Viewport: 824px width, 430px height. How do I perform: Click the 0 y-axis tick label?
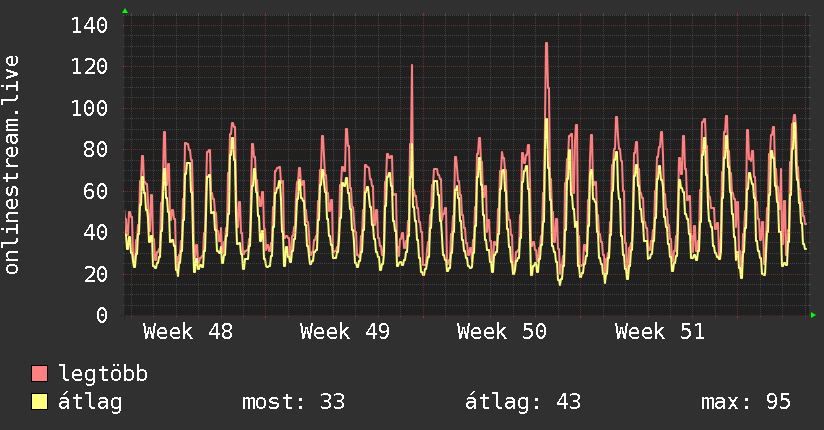[101, 315]
